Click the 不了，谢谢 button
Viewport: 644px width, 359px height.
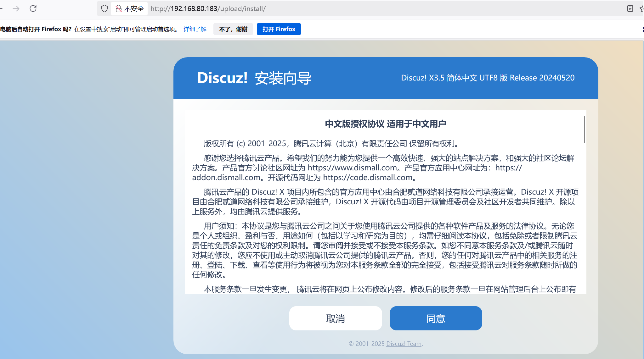pyautogui.click(x=233, y=29)
